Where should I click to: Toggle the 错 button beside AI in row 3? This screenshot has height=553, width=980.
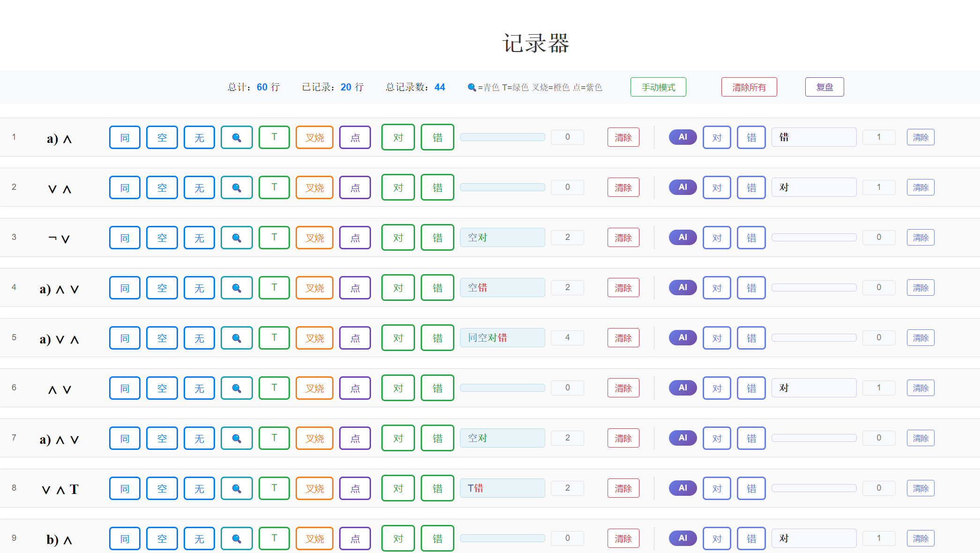[x=751, y=238]
